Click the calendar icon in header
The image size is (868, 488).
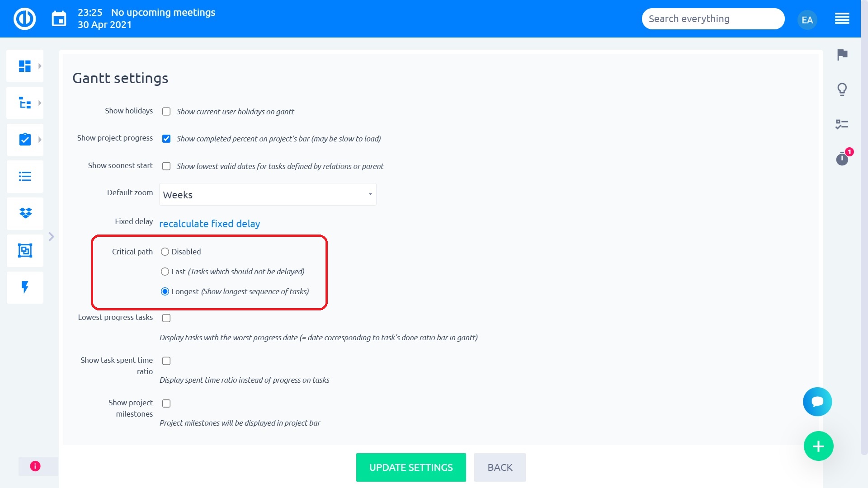(x=59, y=19)
